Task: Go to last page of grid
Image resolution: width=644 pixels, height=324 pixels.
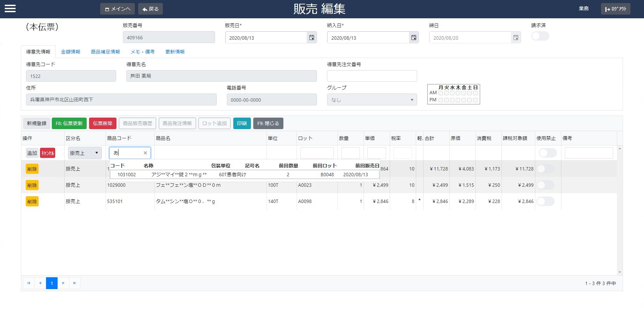Action: click(75, 283)
